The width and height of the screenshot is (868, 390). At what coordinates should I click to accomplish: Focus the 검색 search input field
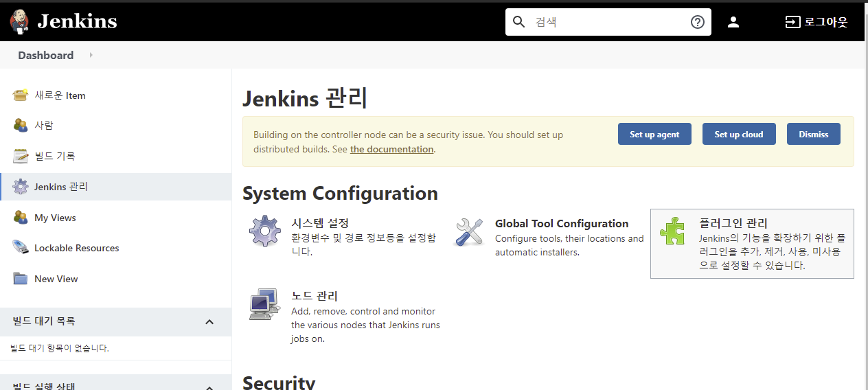click(x=608, y=22)
